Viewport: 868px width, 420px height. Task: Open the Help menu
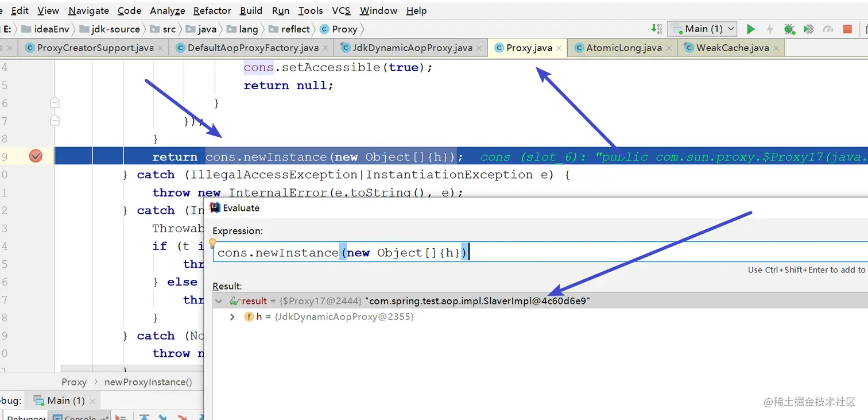pos(416,10)
